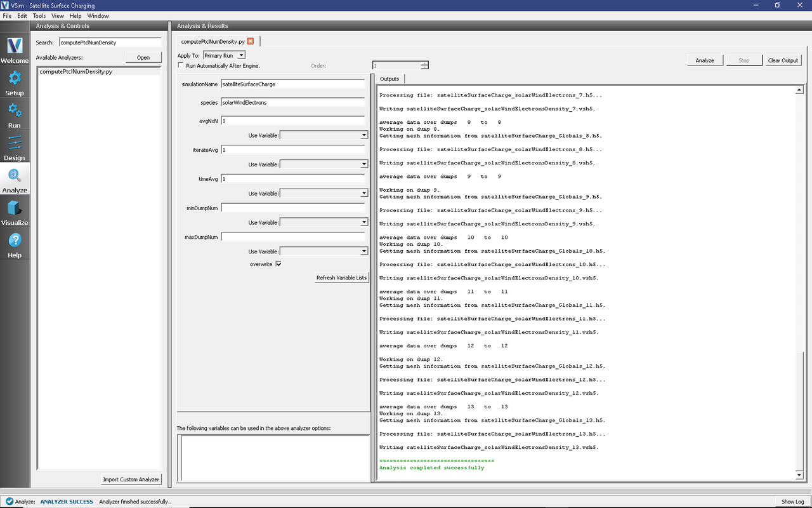
Task: Click the avgNxN input field
Action: click(292, 121)
